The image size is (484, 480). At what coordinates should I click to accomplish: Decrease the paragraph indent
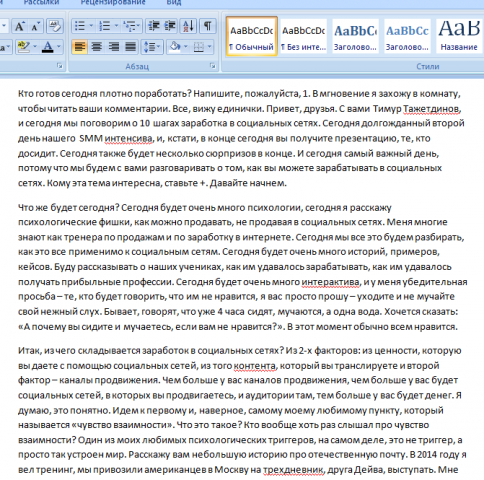(x=154, y=26)
